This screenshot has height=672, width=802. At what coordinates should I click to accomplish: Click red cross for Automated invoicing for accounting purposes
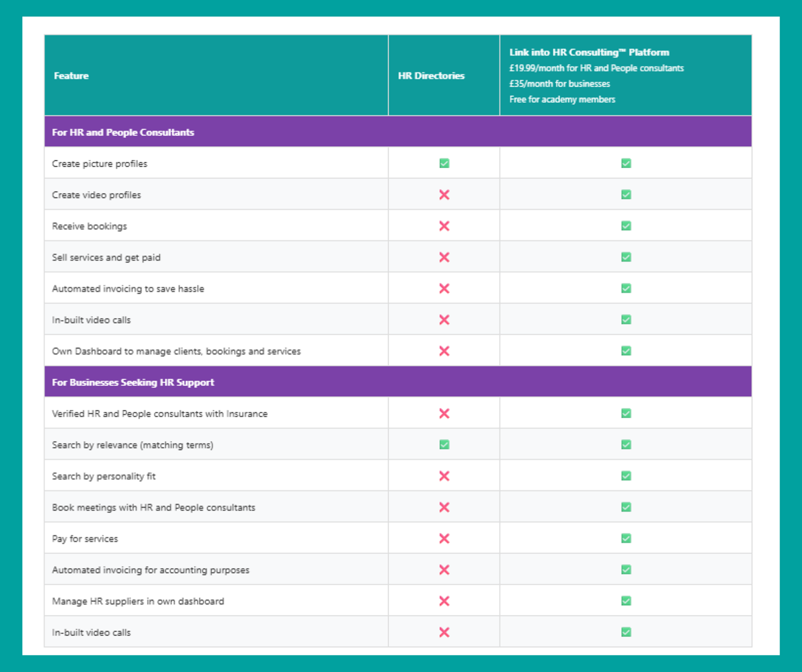pos(444,570)
